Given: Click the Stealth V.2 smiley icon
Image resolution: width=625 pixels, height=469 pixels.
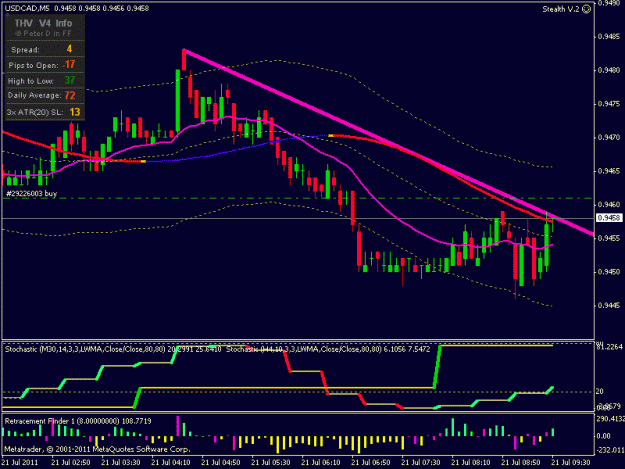Looking at the screenshot, I should [x=586, y=9].
